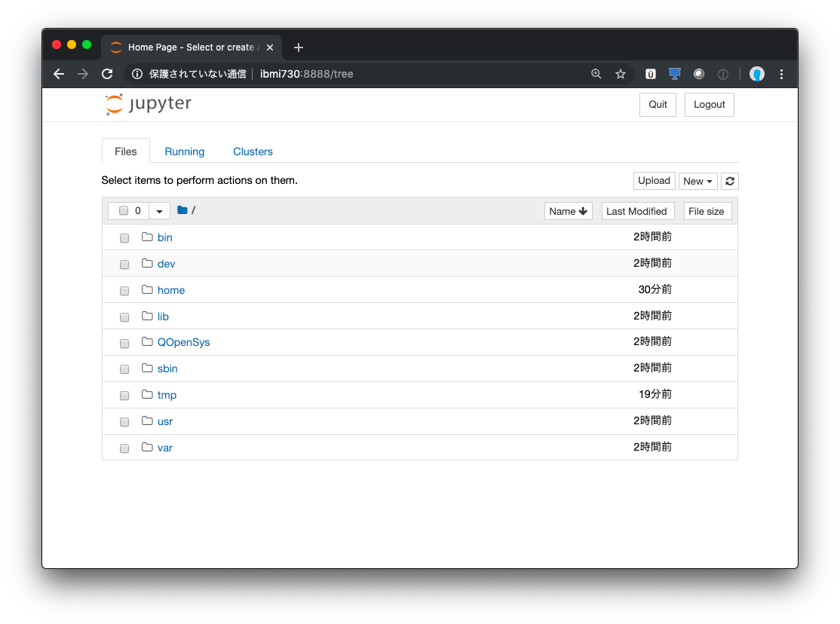Click the folder icon next to bin
Viewport: 840px width, 624px height.
pos(147,237)
